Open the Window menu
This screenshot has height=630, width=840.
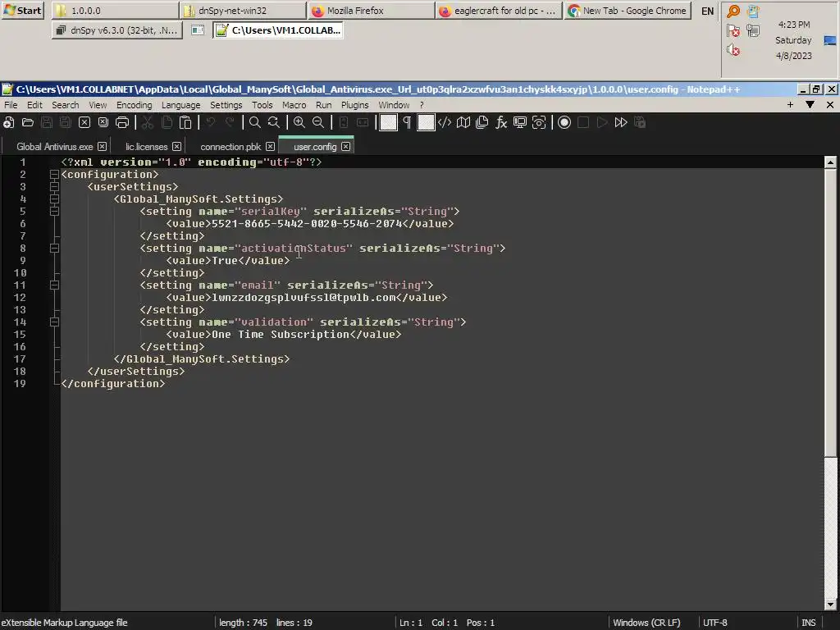pyautogui.click(x=394, y=105)
